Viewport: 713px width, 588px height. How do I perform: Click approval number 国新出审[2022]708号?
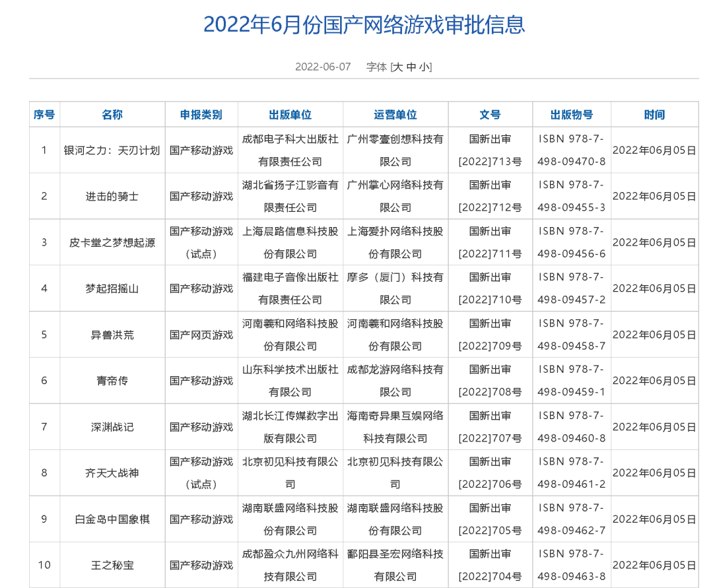coord(490,381)
